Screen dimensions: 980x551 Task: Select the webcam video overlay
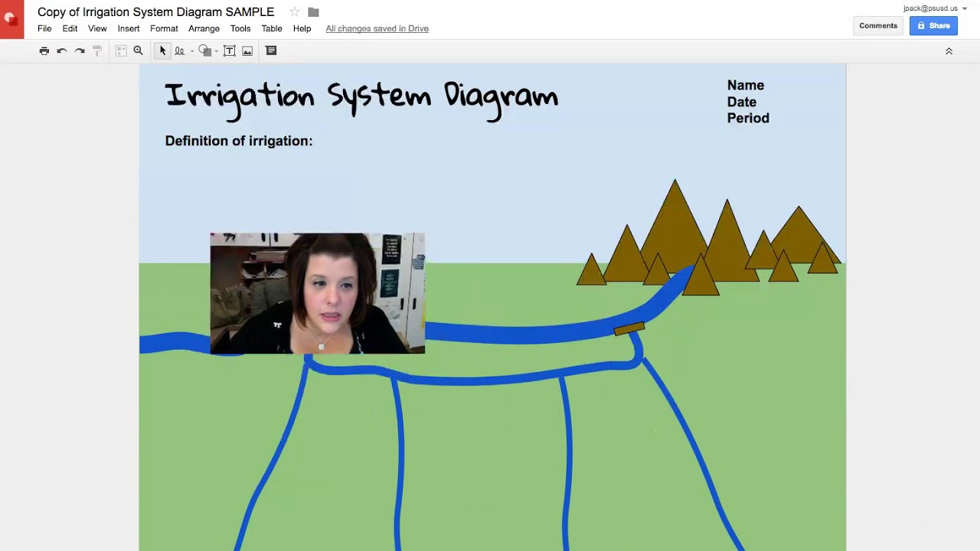[317, 293]
